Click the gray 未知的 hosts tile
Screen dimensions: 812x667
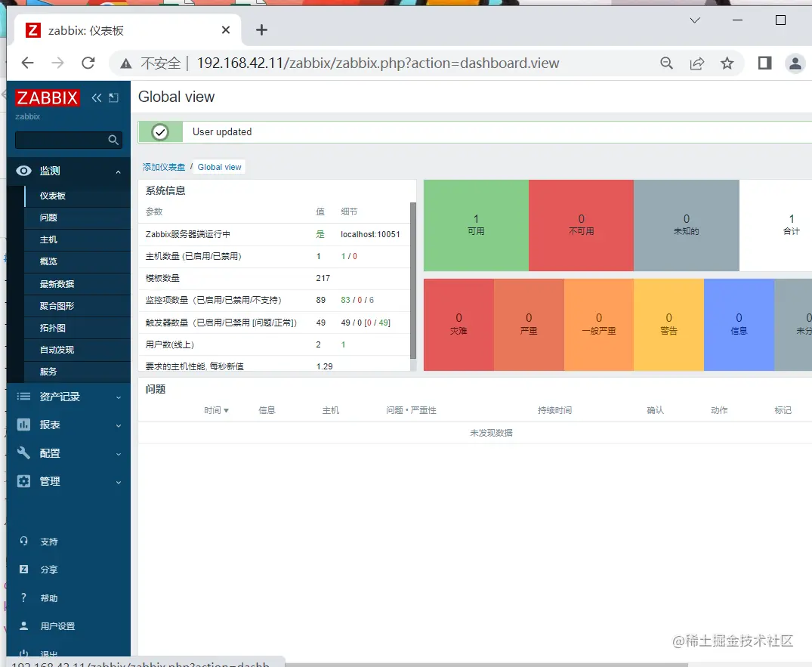click(686, 225)
